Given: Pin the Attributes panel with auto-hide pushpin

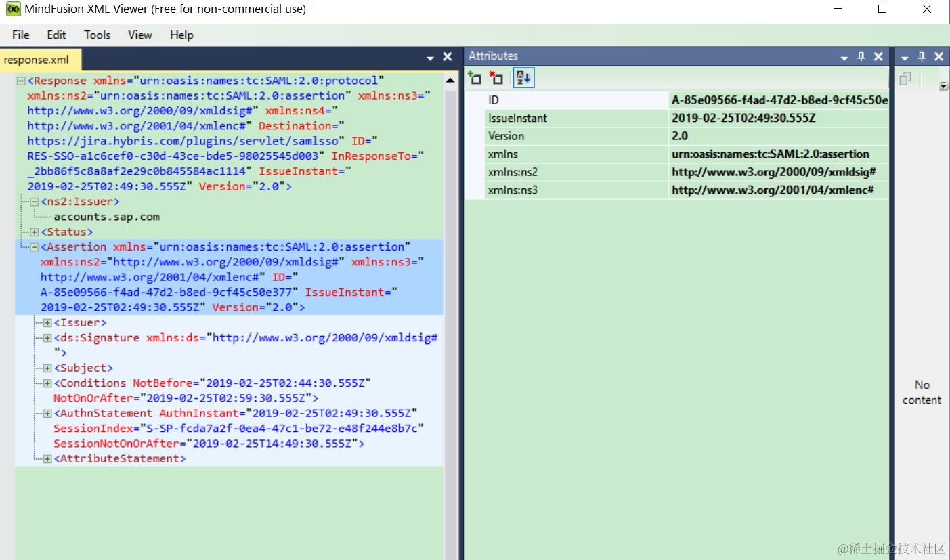Looking at the screenshot, I should [861, 57].
